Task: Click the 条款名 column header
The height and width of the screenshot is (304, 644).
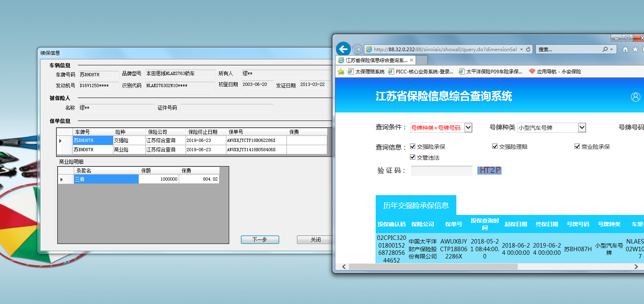Action: click(x=106, y=171)
